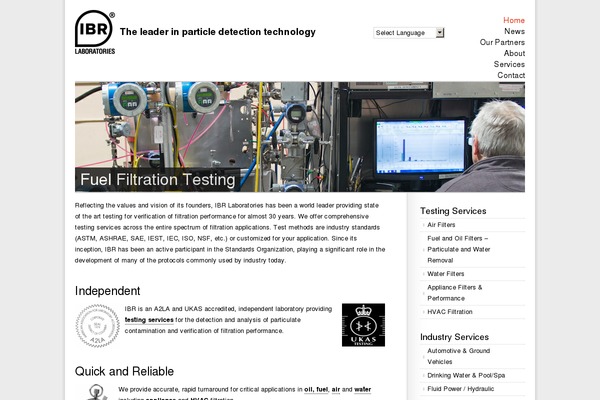600x400 pixels.
Task: Open the Services menu item
Action: point(509,64)
